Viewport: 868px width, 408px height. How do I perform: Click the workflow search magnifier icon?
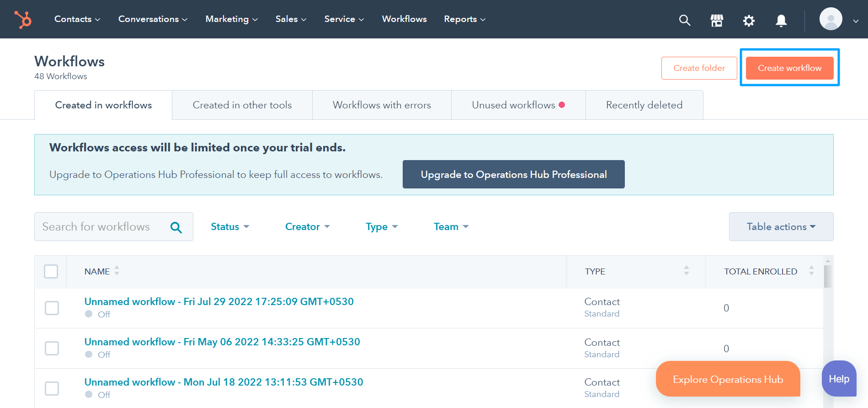[176, 227]
